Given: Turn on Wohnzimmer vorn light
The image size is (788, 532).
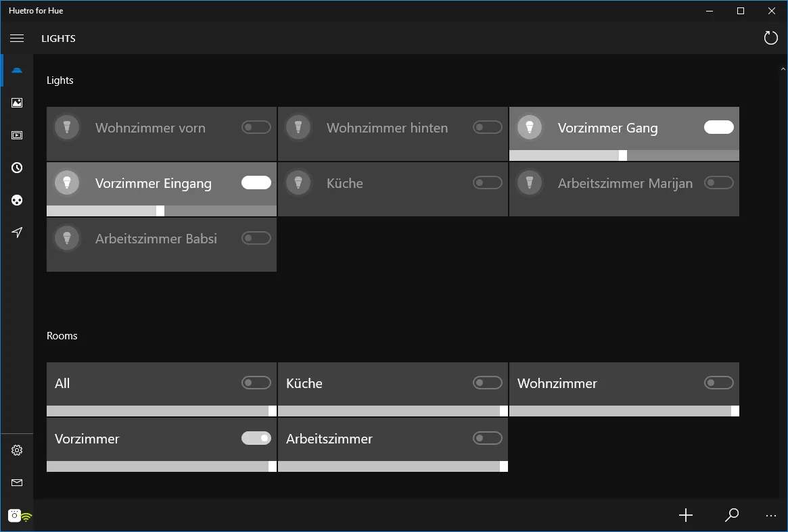Looking at the screenshot, I should point(256,127).
